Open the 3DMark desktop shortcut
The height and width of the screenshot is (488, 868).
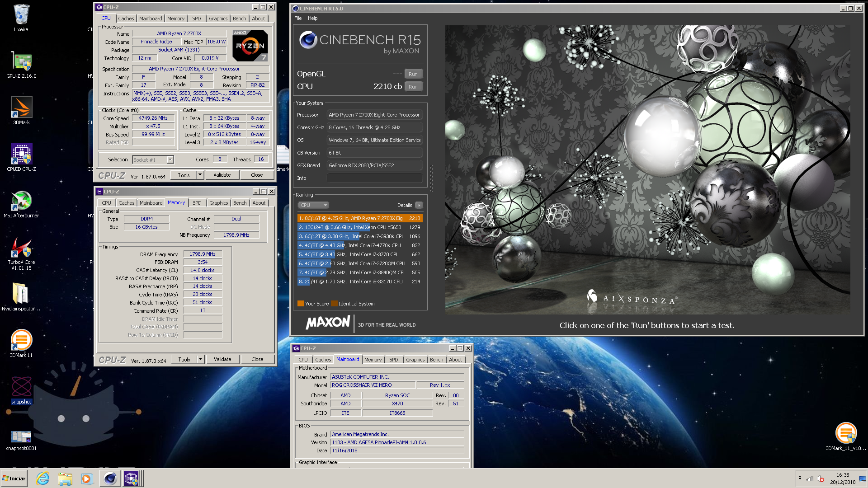tap(21, 111)
